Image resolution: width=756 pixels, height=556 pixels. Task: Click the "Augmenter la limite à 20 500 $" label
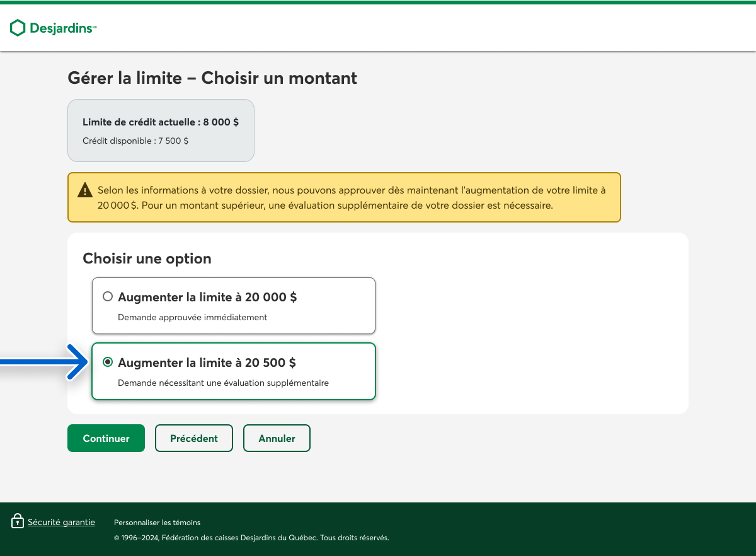pyautogui.click(x=207, y=362)
